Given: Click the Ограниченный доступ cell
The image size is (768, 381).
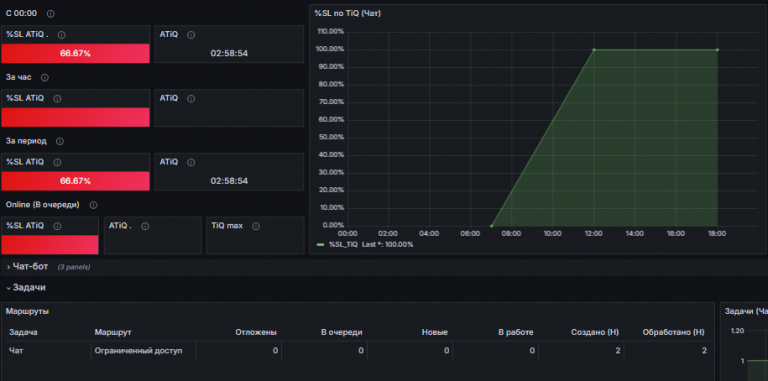Looking at the screenshot, I should click(x=144, y=351).
